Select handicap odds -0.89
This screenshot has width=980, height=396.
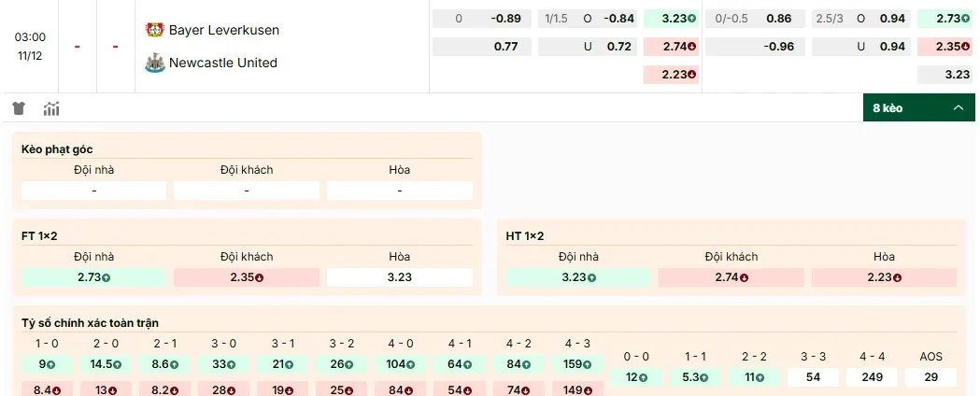click(482, 19)
